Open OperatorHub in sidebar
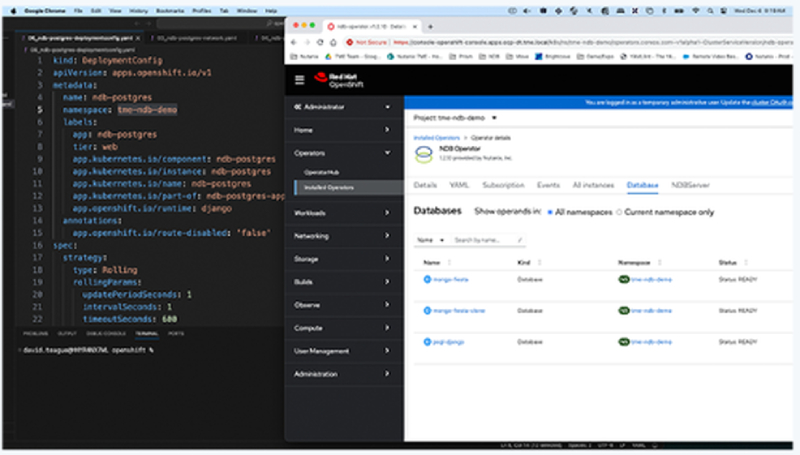 click(321, 172)
